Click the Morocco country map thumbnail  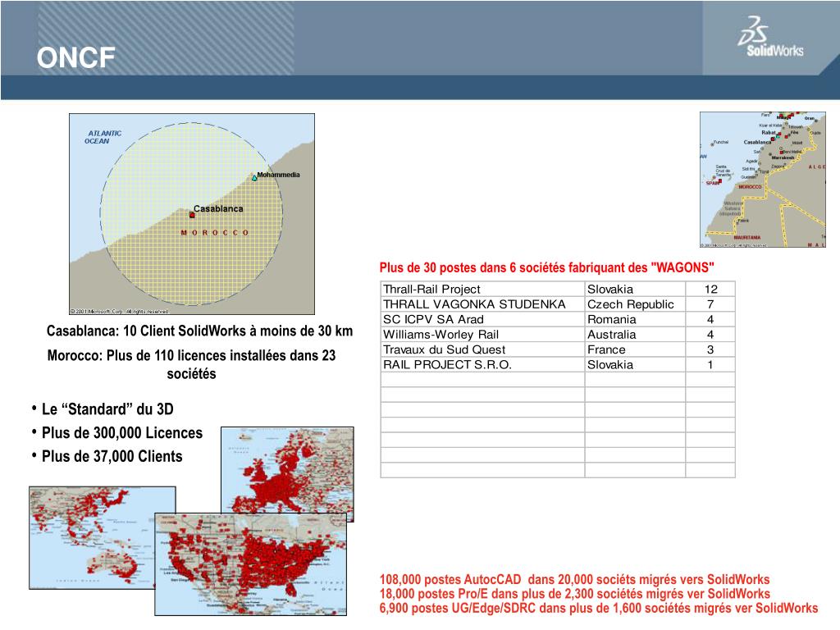762,180
